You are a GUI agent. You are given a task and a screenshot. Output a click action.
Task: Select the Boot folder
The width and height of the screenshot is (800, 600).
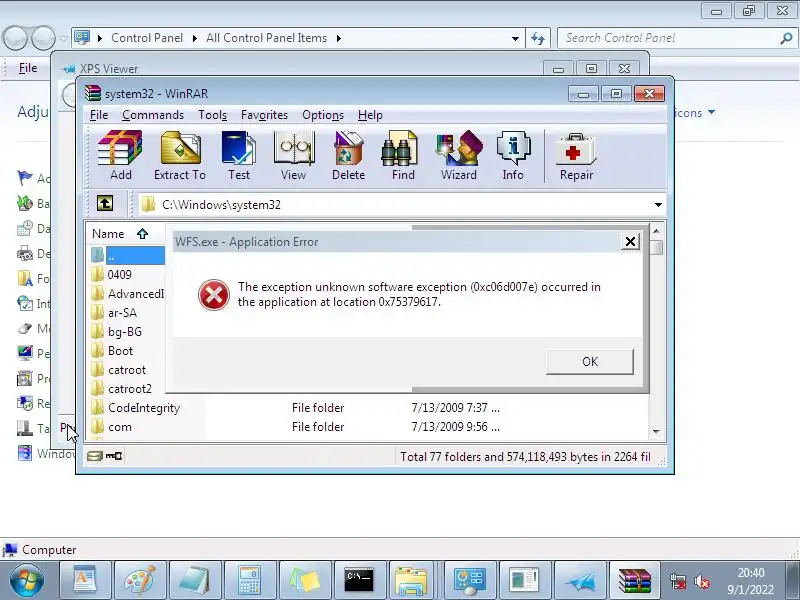click(120, 351)
